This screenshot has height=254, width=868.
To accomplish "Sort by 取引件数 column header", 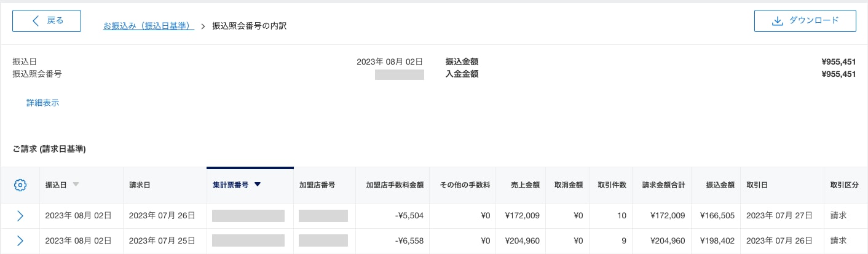I will [612, 185].
